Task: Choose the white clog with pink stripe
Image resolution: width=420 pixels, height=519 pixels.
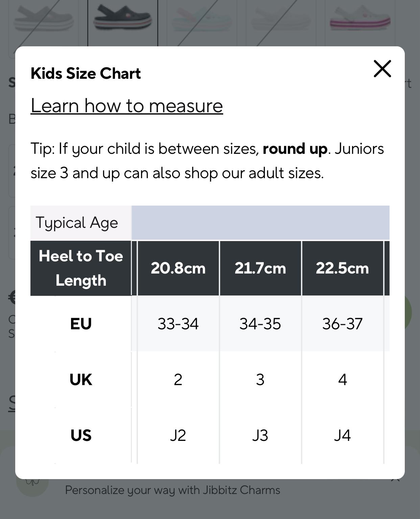Action: coord(360,19)
